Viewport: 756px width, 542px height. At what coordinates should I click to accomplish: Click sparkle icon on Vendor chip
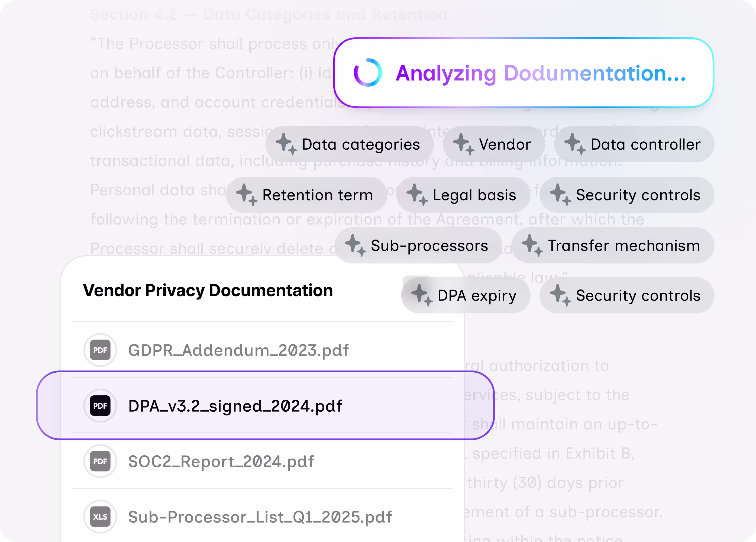[x=463, y=144]
